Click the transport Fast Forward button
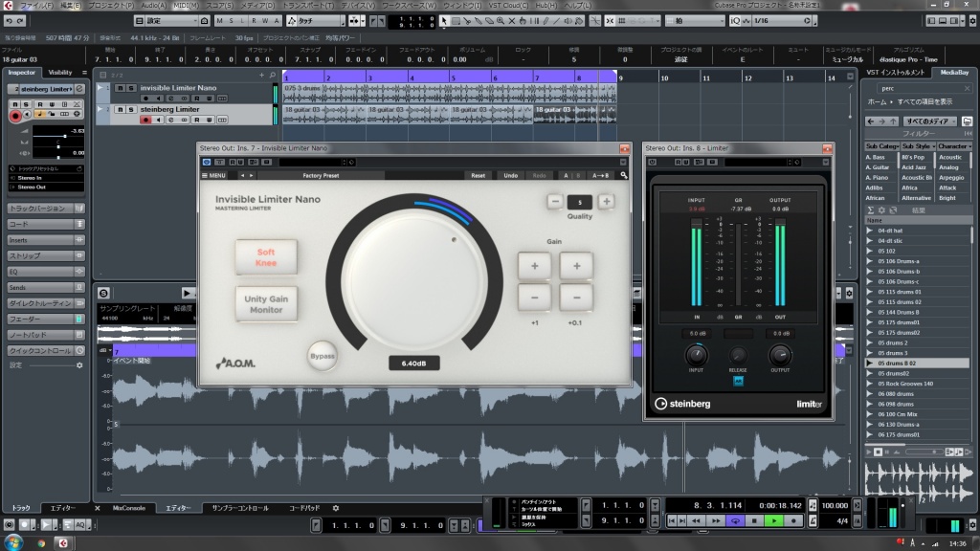 pos(716,520)
